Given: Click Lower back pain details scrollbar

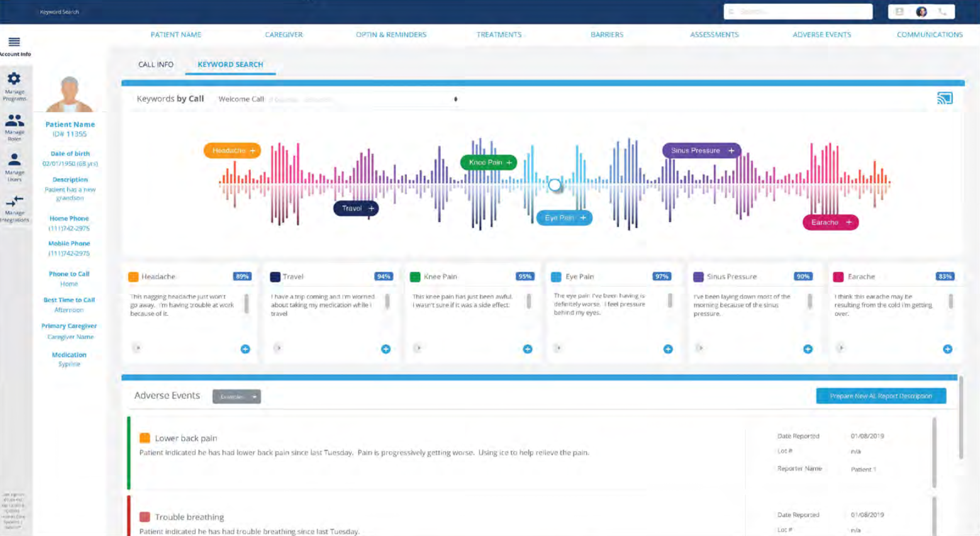Looking at the screenshot, I should pyautogui.click(x=934, y=452).
